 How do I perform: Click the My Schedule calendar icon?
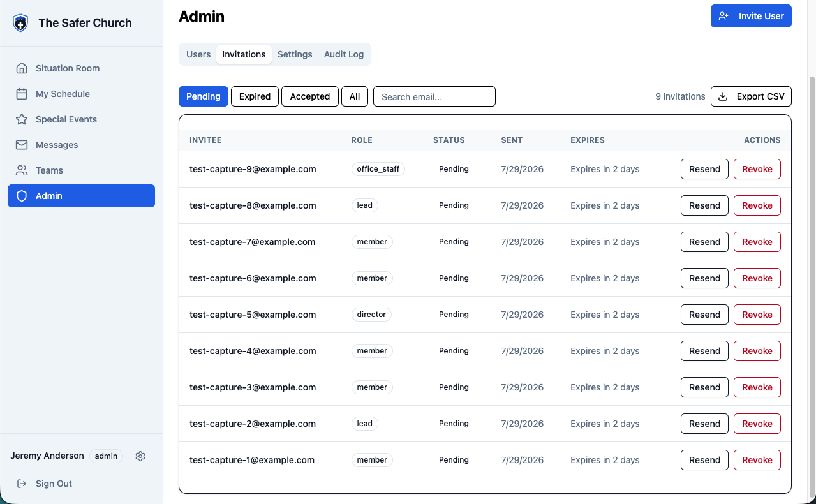click(22, 94)
